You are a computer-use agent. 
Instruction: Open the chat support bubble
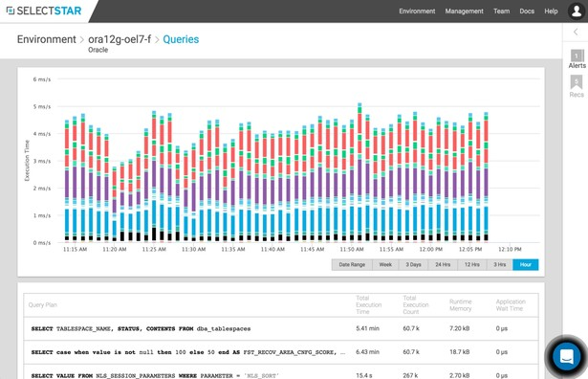point(567,356)
